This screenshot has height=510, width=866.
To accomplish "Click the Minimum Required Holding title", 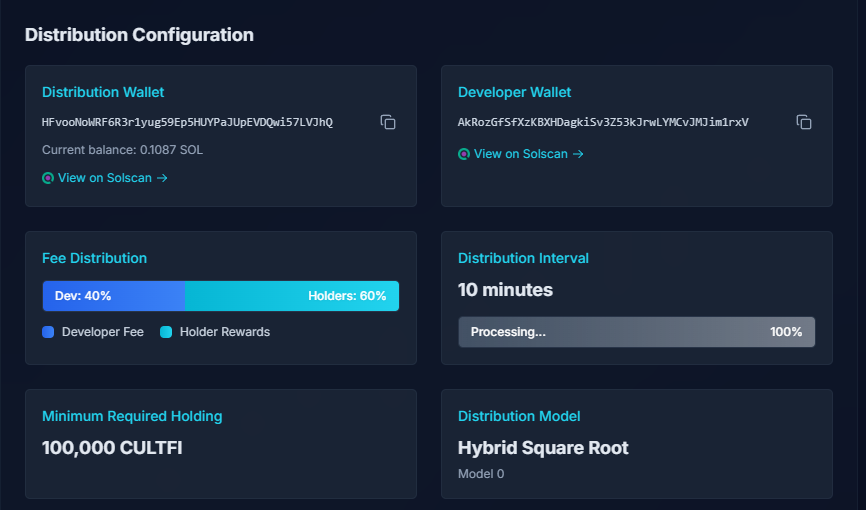I will pos(132,416).
